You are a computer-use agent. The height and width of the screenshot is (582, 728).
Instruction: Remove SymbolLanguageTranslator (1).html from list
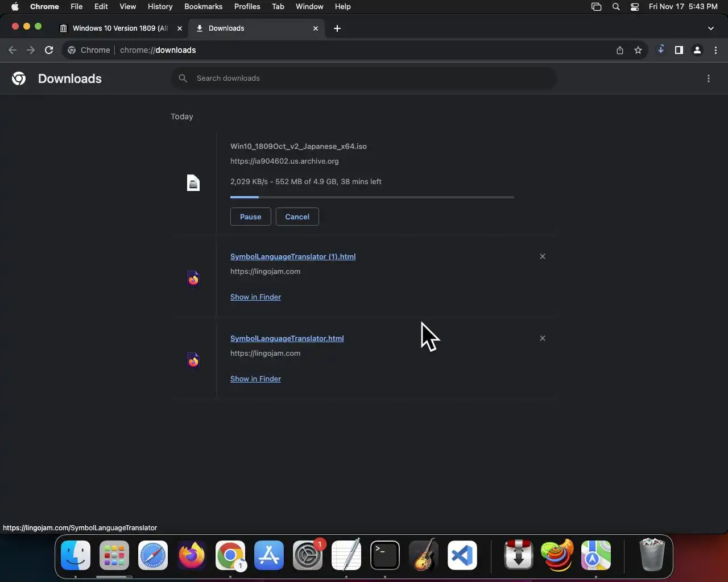(x=543, y=256)
